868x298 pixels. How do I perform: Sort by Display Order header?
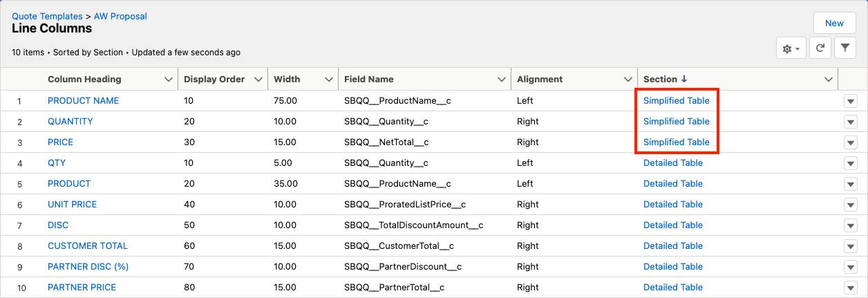click(214, 80)
